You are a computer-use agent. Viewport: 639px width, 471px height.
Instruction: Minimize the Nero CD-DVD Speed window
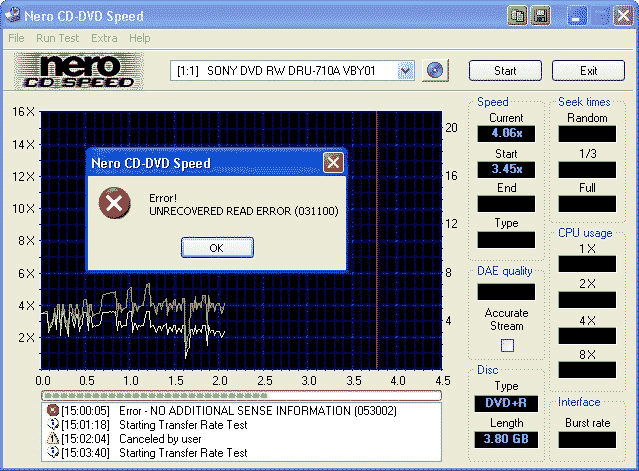click(x=577, y=16)
